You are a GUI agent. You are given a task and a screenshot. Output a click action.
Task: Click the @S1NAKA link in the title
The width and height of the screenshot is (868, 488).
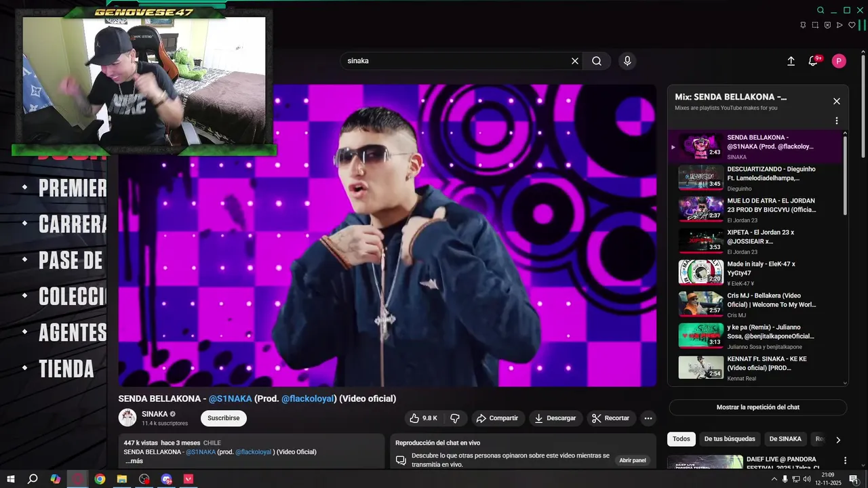click(x=230, y=399)
